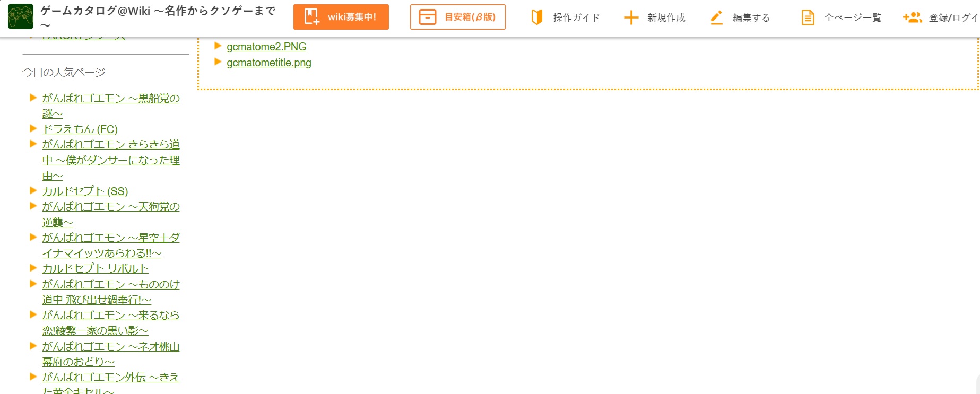The width and height of the screenshot is (980, 394).
Task: Click the wiki募集中! orange button
Action: (x=341, y=17)
